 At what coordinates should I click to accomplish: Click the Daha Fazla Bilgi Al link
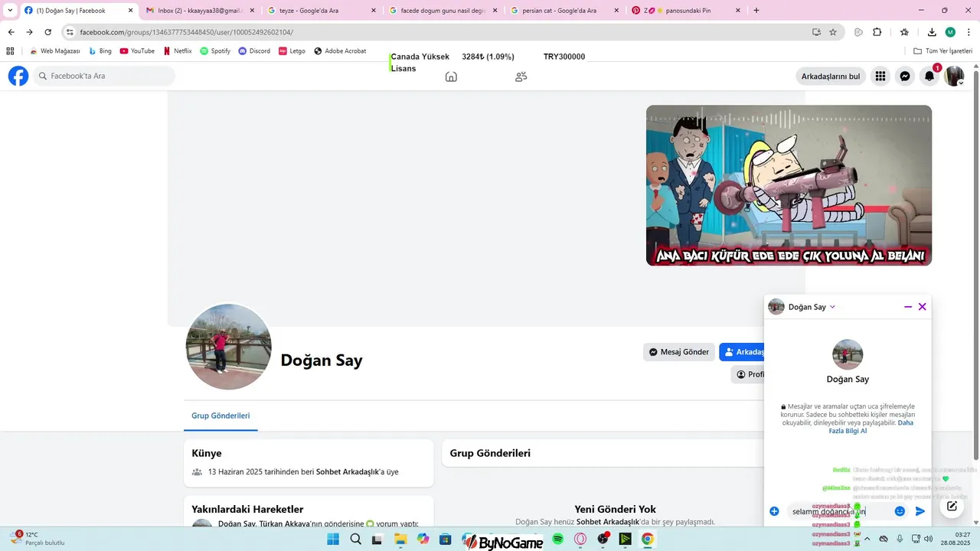tap(871, 426)
